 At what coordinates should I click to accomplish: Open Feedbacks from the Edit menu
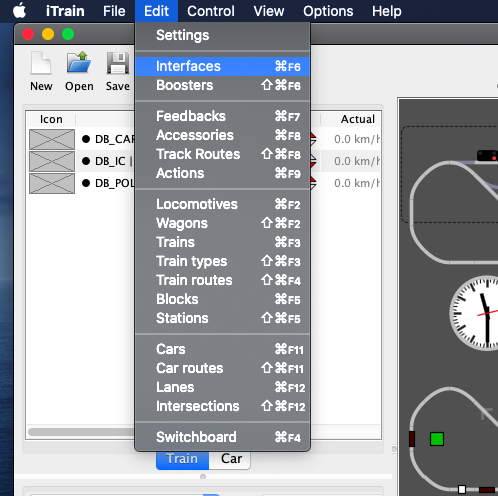tap(222, 116)
